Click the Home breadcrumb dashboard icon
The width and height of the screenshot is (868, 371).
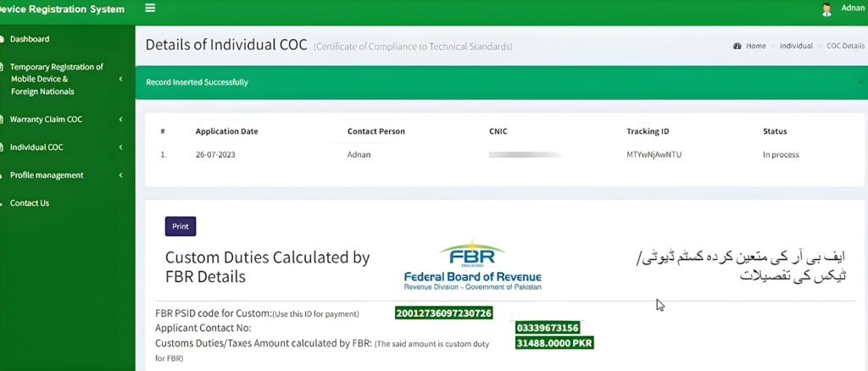[737, 46]
